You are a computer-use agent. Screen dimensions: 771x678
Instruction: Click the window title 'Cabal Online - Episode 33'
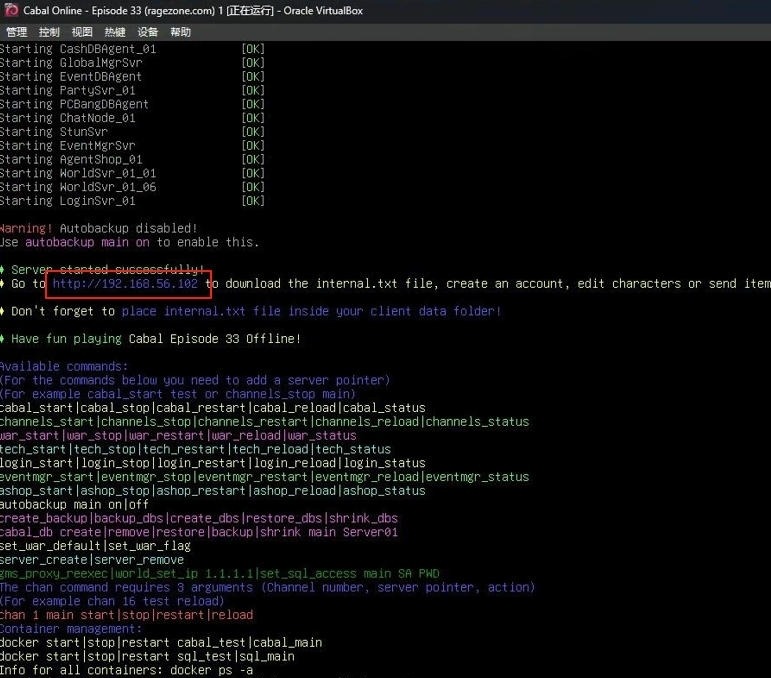118,10
